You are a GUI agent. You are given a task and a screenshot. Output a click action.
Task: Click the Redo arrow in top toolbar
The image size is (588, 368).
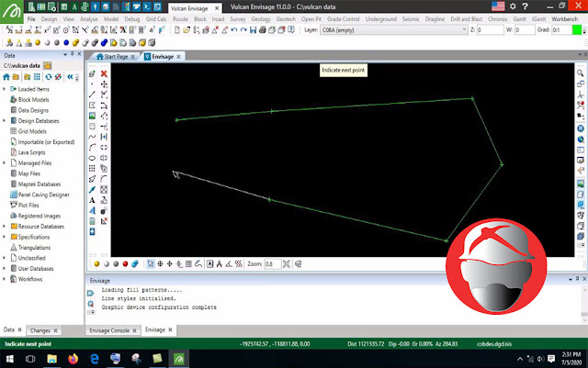pyautogui.click(x=243, y=30)
